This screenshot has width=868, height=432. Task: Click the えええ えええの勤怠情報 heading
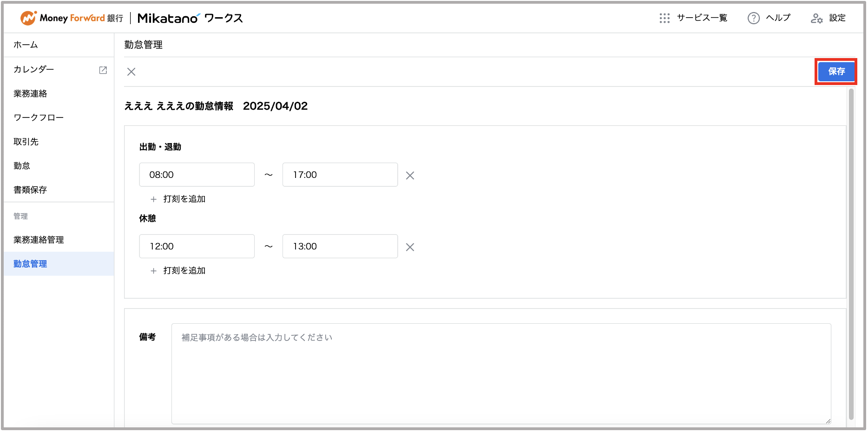(179, 106)
